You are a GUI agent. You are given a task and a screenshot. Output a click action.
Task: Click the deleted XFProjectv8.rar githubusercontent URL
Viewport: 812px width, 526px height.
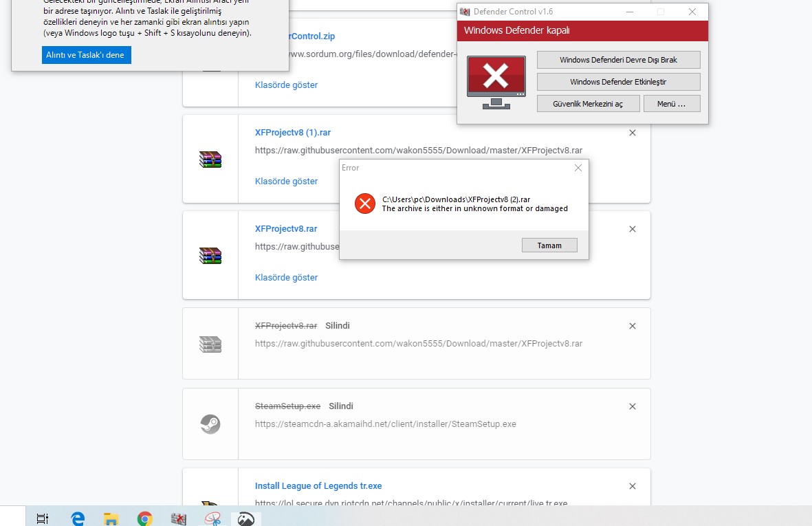click(419, 343)
